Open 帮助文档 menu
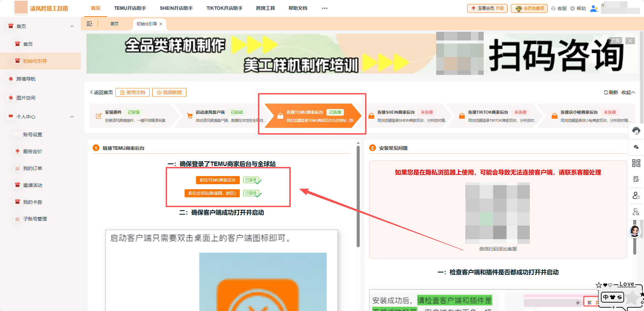Screen dimensions: 644x311 [298, 8]
